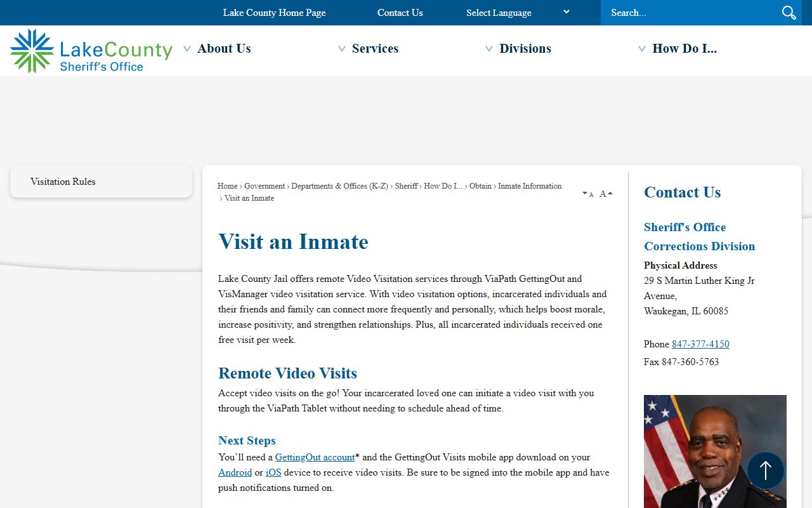Screen dimensions: 812x508
Task: Open the Lake County Home Page link
Action: tap(274, 13)
